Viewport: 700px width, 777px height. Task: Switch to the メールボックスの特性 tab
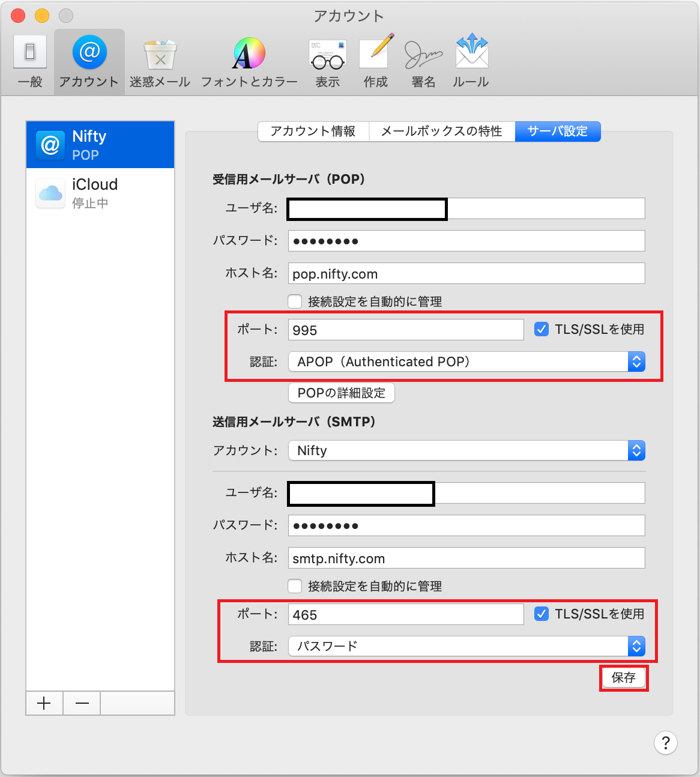click(x=441, y=131)
